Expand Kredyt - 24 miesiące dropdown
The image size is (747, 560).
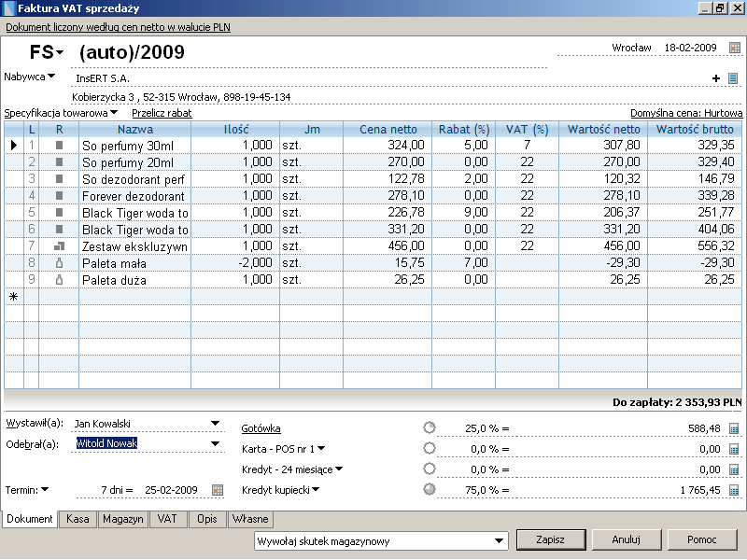[x=339, y=469]
